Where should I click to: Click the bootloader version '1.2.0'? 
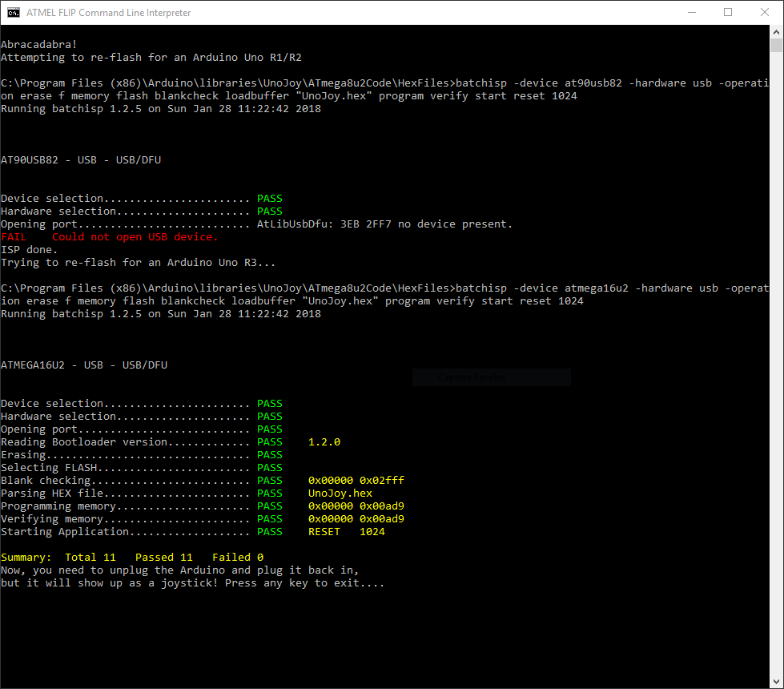coord(324,442)
